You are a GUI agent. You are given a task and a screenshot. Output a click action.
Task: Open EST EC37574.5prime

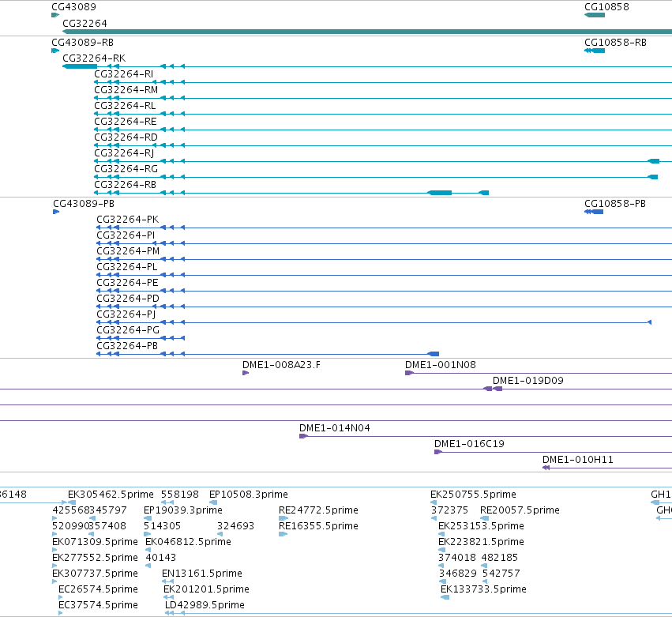pyautogui.click(x=98, y=605)
